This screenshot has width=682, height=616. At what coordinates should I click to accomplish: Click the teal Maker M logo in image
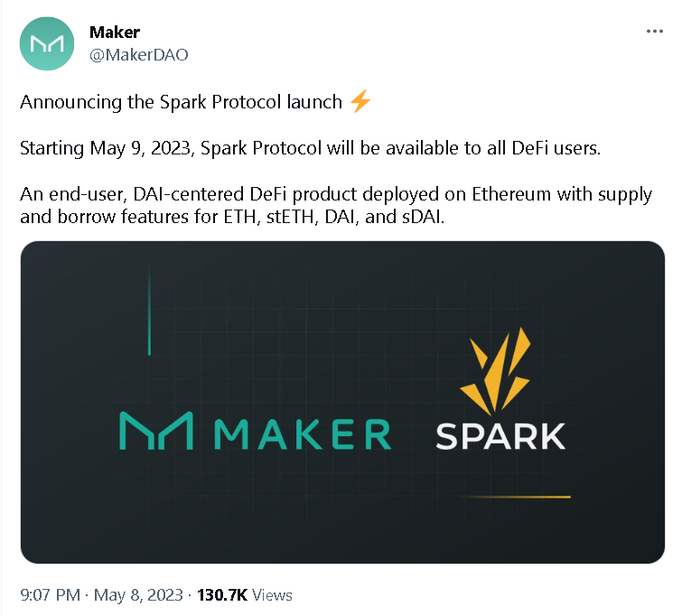point(156,430)
